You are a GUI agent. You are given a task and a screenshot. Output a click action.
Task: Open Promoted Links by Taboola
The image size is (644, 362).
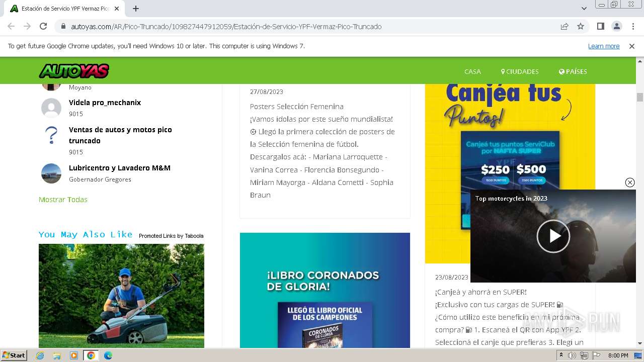171,236
